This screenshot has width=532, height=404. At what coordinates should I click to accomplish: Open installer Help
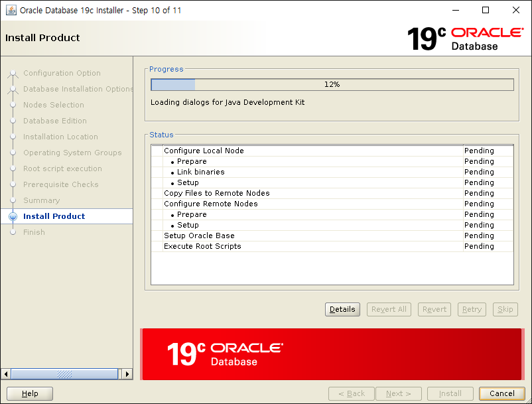30,393
